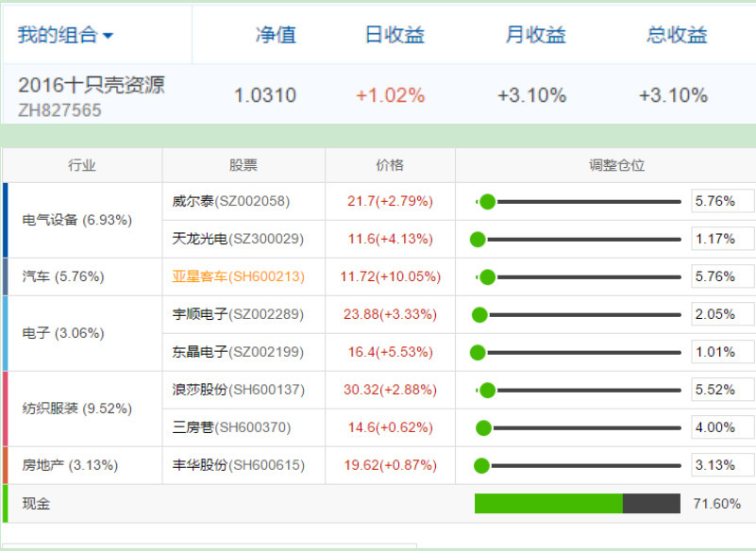Click the 东晶电子 position slider knob
Image resolution: width=756 pixels, height=551 pixels.
pyautogui.click(x=478, y=352)
